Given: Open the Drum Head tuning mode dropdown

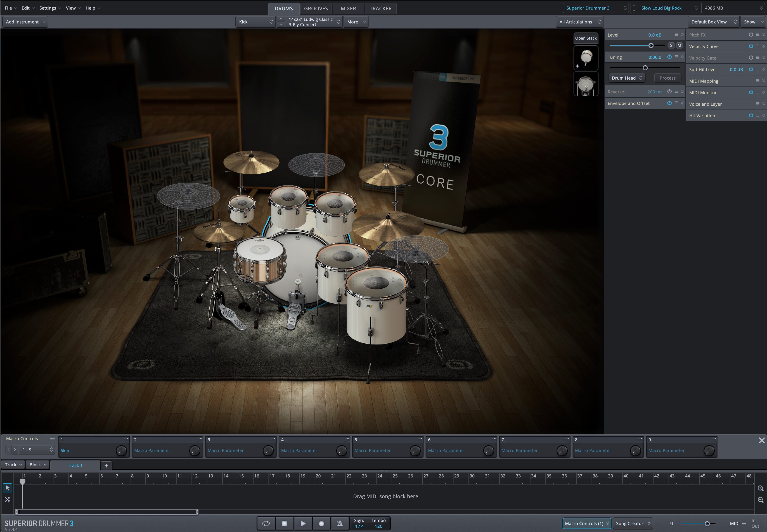Looking at the screenshot, I should coord(627,78).
